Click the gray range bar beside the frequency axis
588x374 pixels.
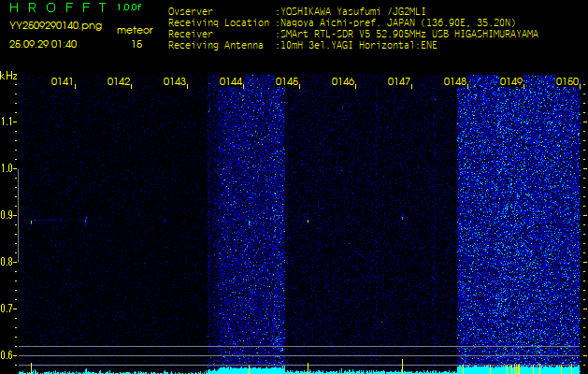point(18,216)
